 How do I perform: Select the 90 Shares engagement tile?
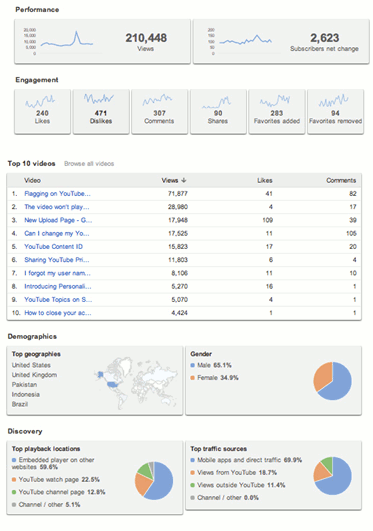(x=218, y=112)
